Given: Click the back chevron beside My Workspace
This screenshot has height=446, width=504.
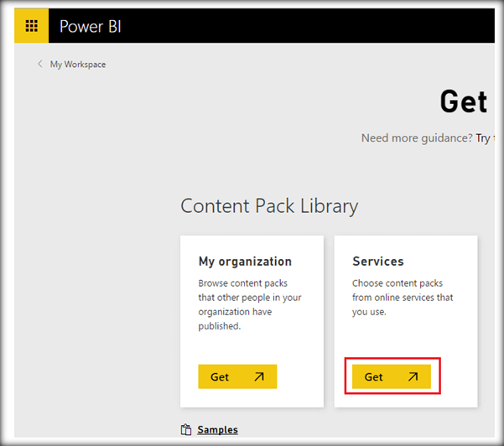Looking at the screenshot, I should tap(40, 64).
